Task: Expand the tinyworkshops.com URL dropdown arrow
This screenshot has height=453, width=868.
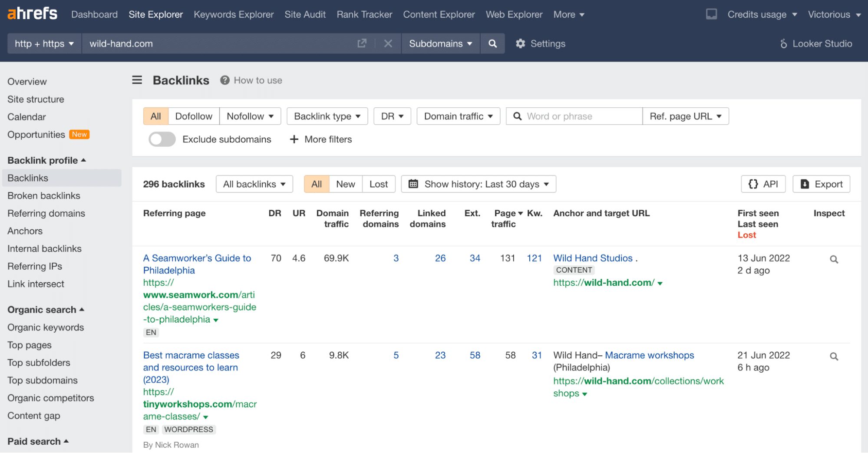Action: click(206, 417)
